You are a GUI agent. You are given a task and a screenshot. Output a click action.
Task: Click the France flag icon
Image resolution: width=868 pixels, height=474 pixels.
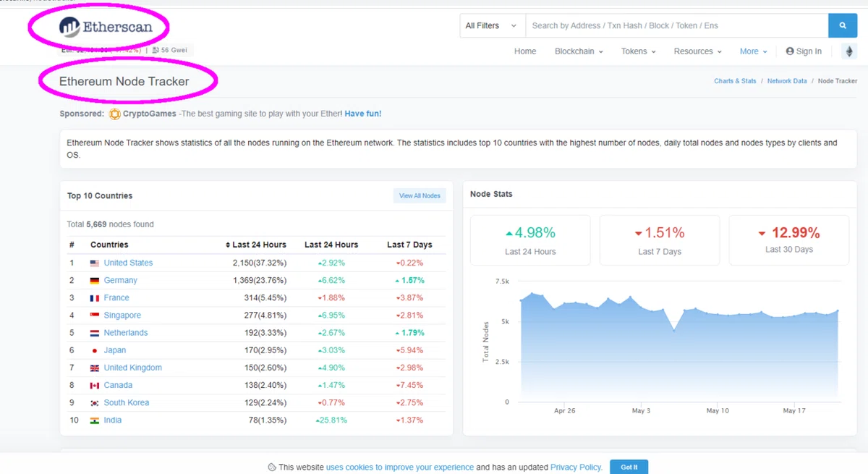click(x=95, y=297)
